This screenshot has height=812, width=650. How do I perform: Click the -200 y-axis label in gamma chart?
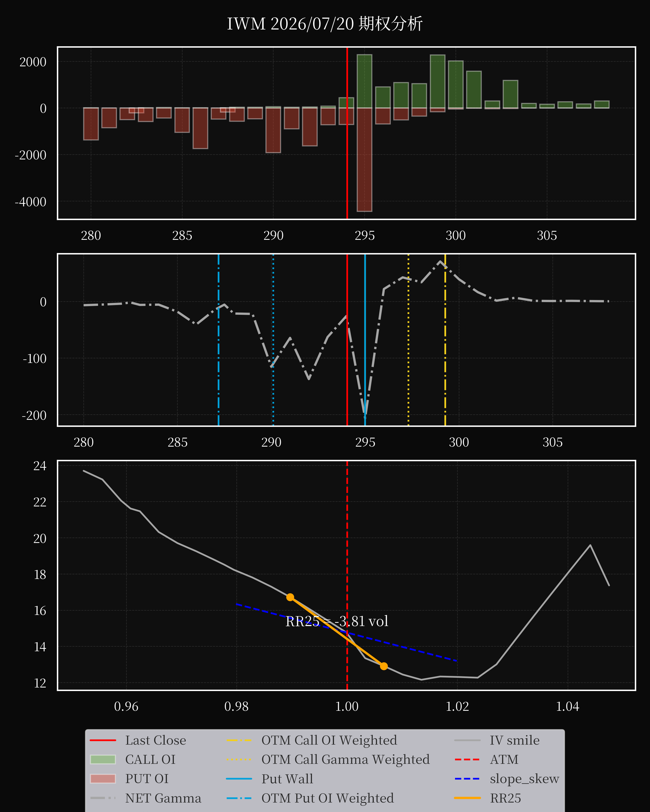(x=34, y=415)
